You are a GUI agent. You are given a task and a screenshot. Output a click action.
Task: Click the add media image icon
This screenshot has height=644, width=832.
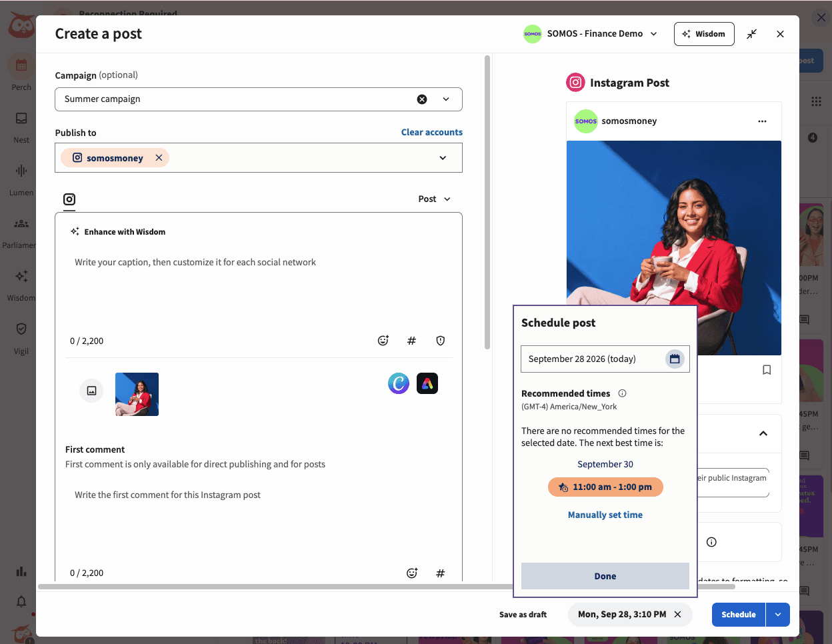pos(91,391)
